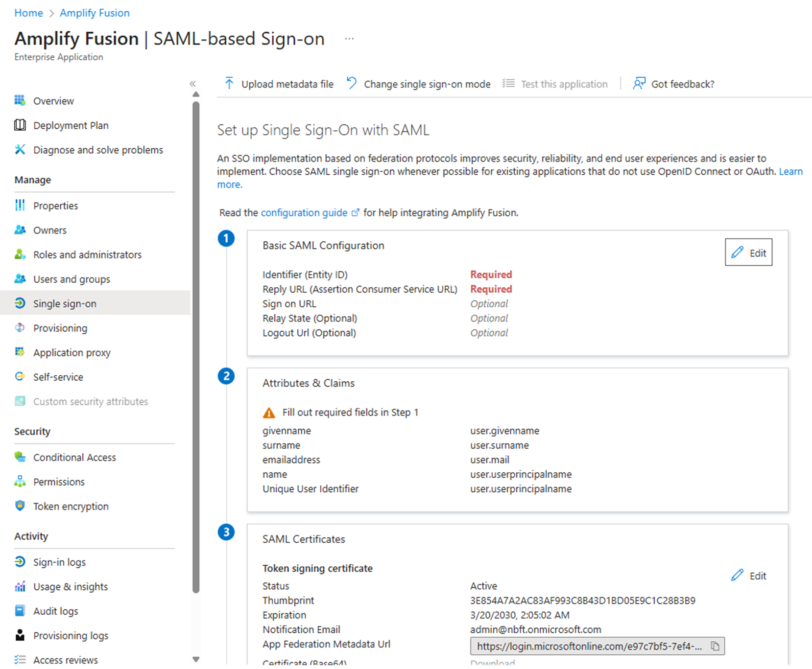Click the pencil icon in Basic SAML Configuration
Viewport: 812px width, 669px height.
click(x=737, y=253)
